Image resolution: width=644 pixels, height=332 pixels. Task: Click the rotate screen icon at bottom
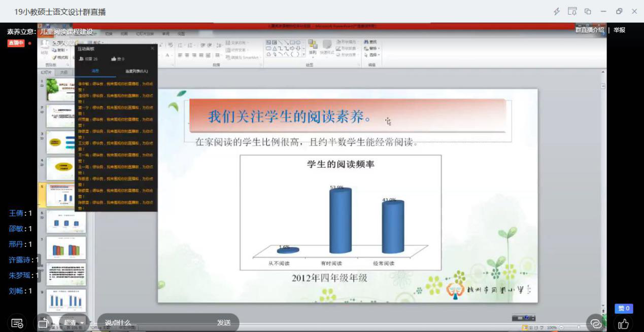pyautogui.click(x=44, y=323)
